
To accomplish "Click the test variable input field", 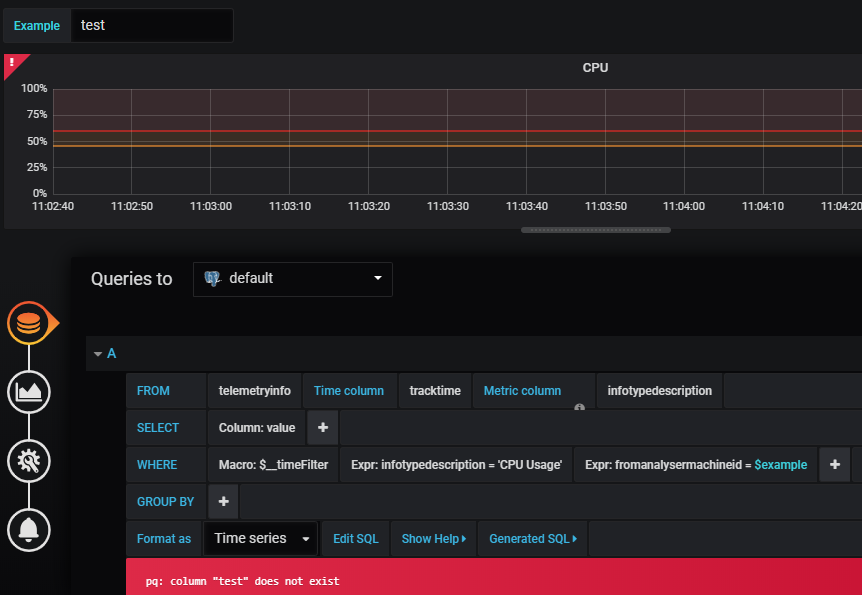I will 150,25.
